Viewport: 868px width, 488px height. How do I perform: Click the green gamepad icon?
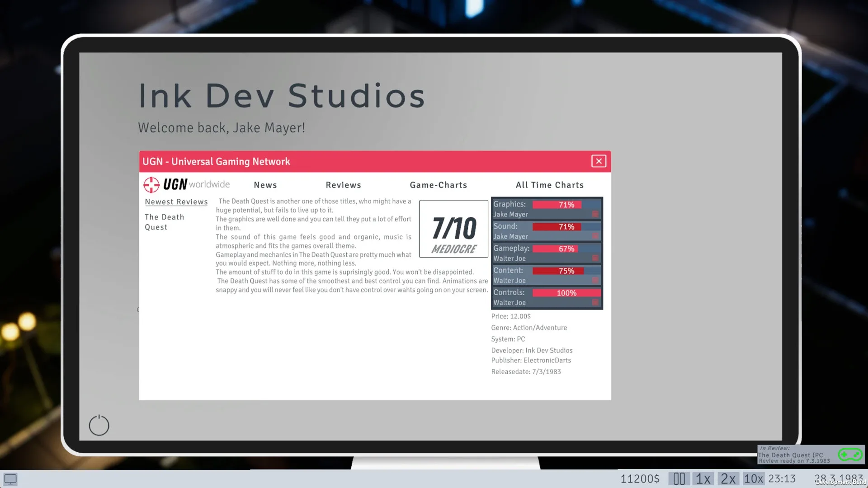850,454
